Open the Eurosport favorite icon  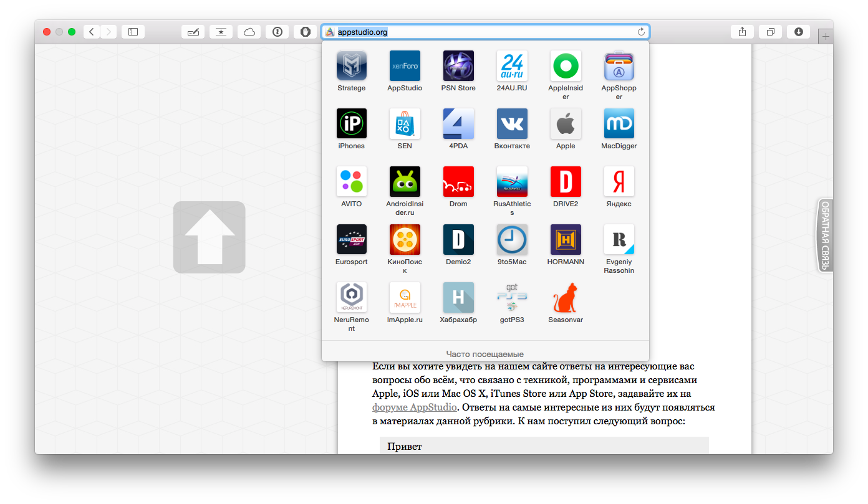(352, 240)
